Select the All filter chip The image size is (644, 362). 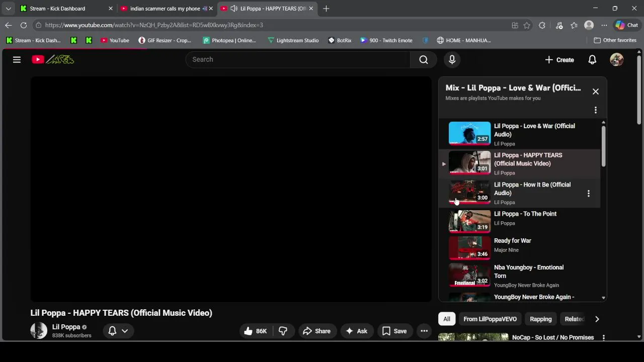point(446,319)
